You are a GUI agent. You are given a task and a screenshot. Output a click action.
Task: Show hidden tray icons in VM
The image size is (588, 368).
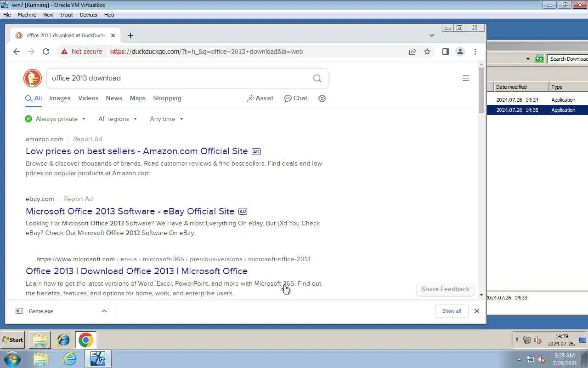[x=517, y=340]
